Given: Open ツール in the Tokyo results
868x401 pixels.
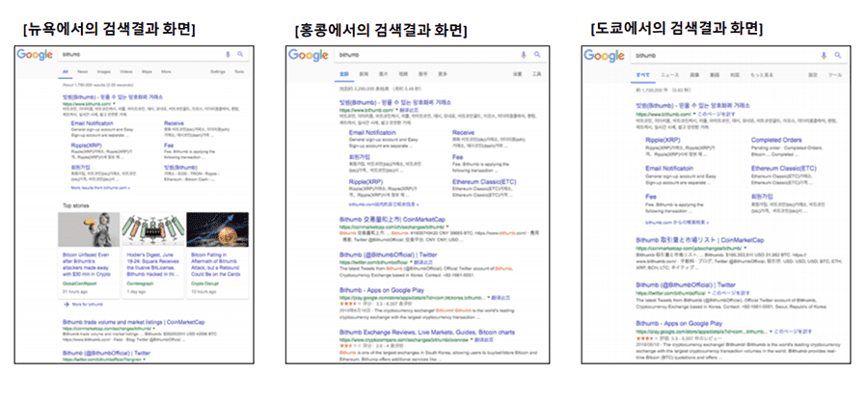Looking at the screenshot, I should coord(835,74).
